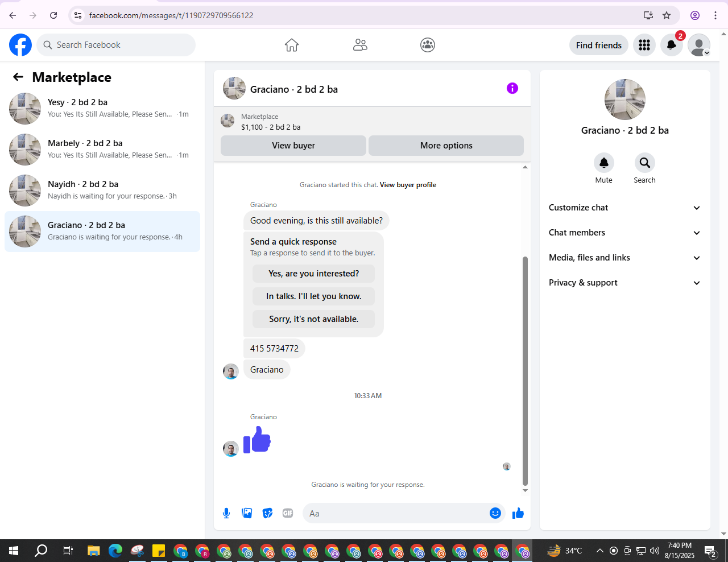
Task: Select the Graciano · 2 bd 2 ba conversation
Action: [x=102, y=232]
